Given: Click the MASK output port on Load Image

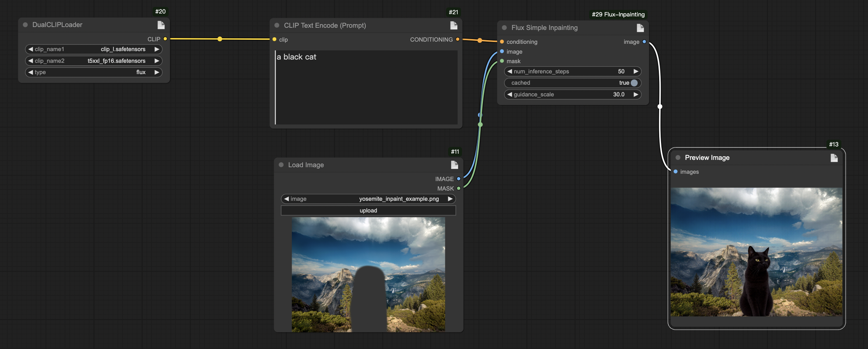Looking at the screenshot, I should pyautogui.click(x=459, y=188).
